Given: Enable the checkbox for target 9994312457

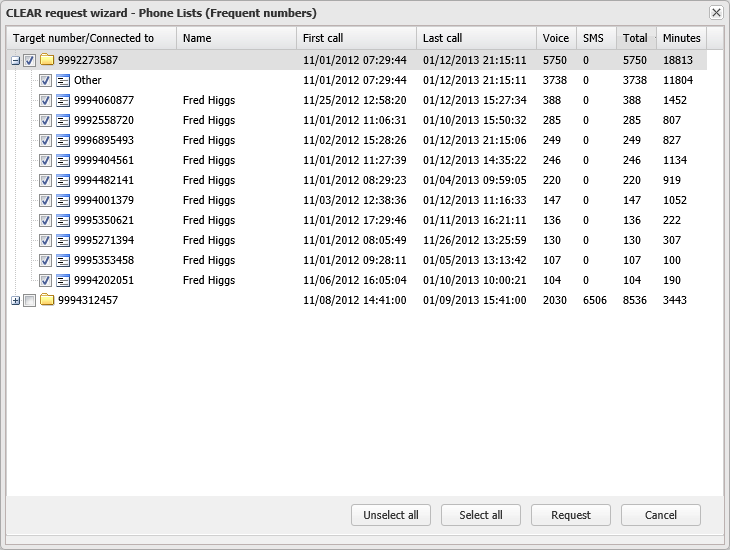Looking at the screenshot, I should coord(29,300).
